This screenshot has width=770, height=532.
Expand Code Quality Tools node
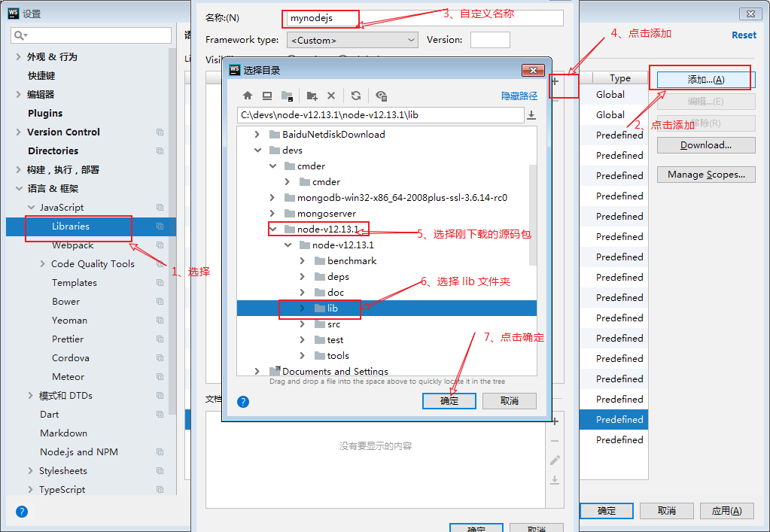(x=43, y=263)
